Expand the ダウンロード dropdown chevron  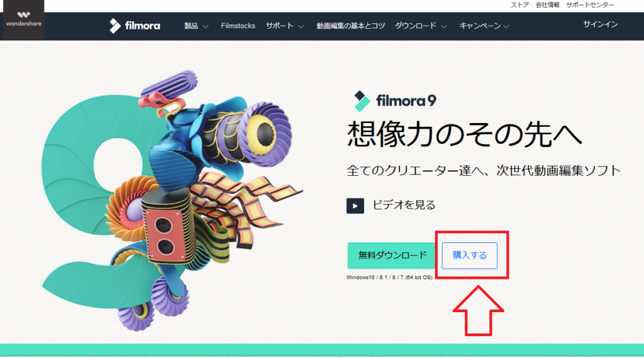[443, 26]
